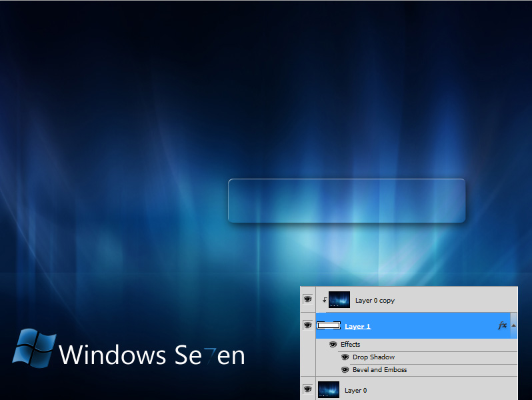Hide Layer 0 with its eye icon
Viewport: 532px width, 400px height.
point(308,389)
